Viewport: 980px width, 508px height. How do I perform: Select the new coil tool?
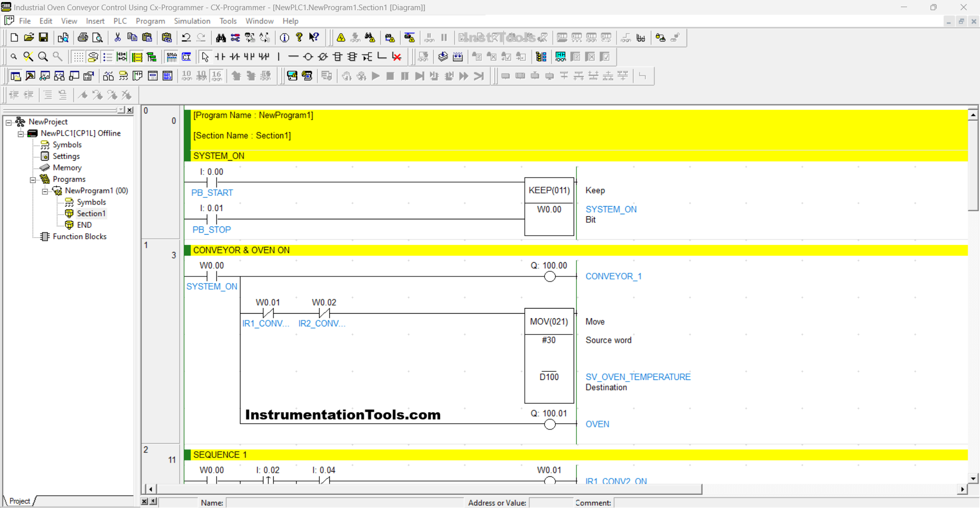(308, 57)
